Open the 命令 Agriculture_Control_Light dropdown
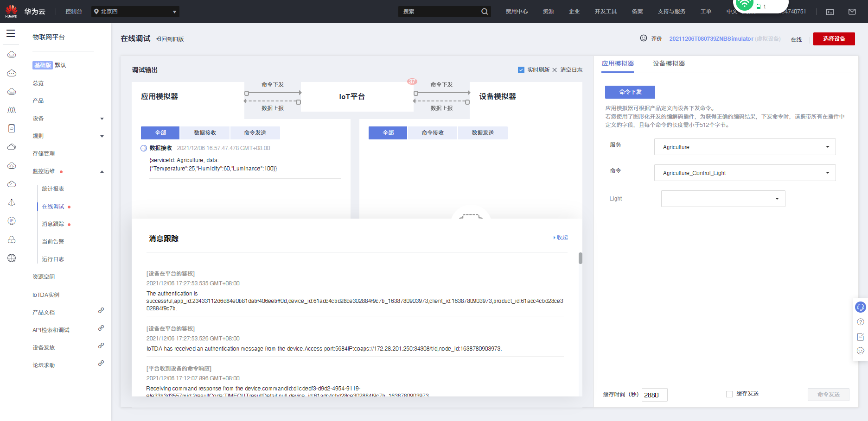The width and height of the screenshot is (868, 421). [745, 173]
